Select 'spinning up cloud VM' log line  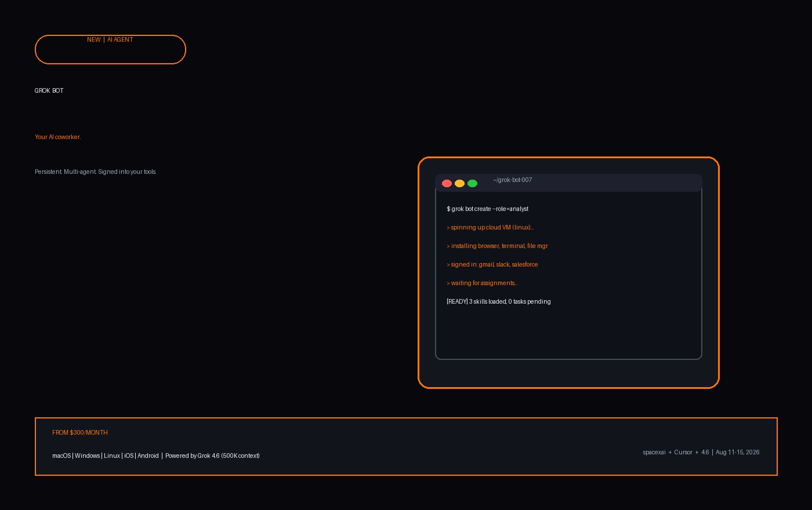(x=491, y=227)
